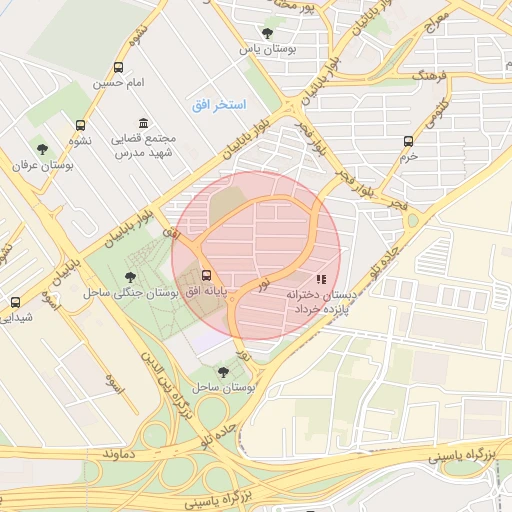Click the فرهنگ street label

[x=429, y=76]
